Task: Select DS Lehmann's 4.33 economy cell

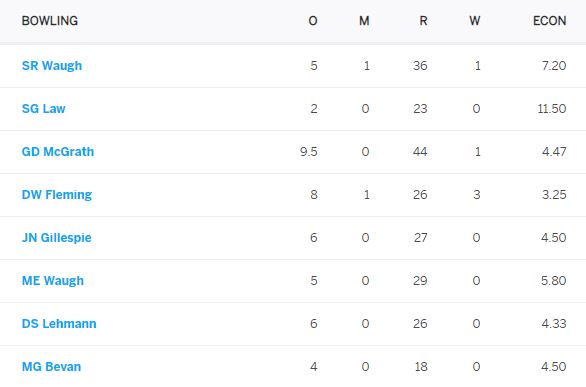Action: point(554,323)
